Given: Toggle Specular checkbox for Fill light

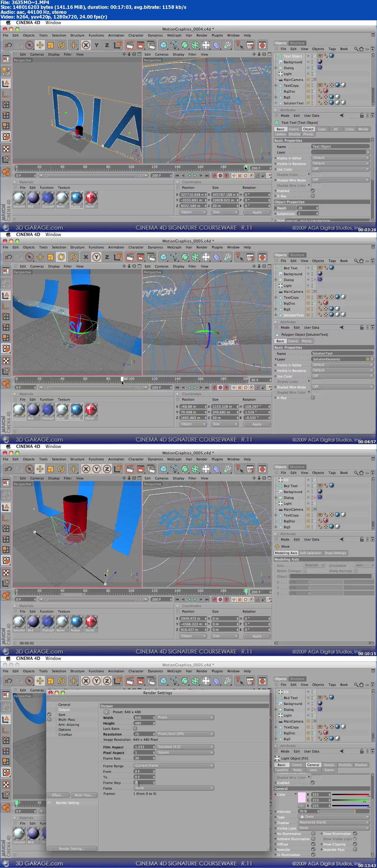Looking at the screenshot, I should [313, 849].
